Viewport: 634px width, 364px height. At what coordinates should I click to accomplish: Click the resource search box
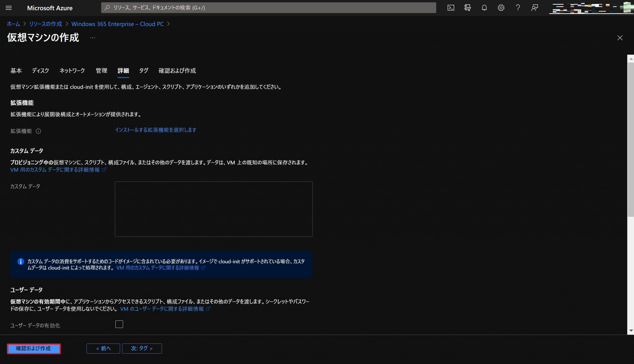click(x=268, y=8)
